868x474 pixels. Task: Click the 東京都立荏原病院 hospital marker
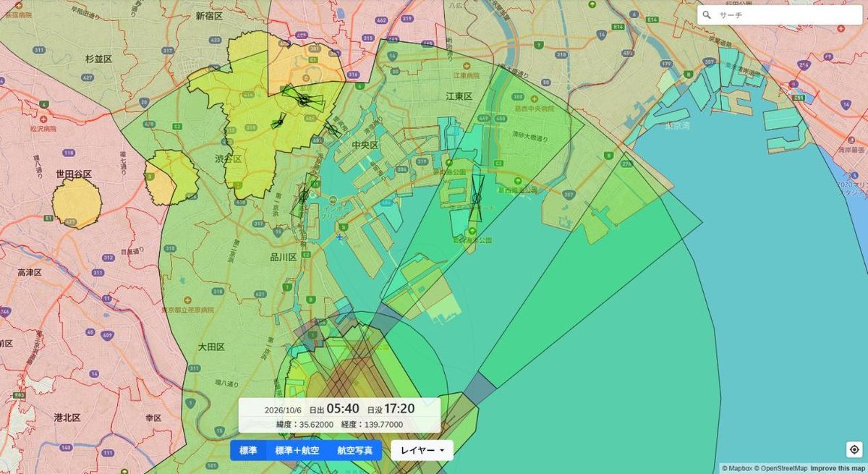click(x=187, y=299)
